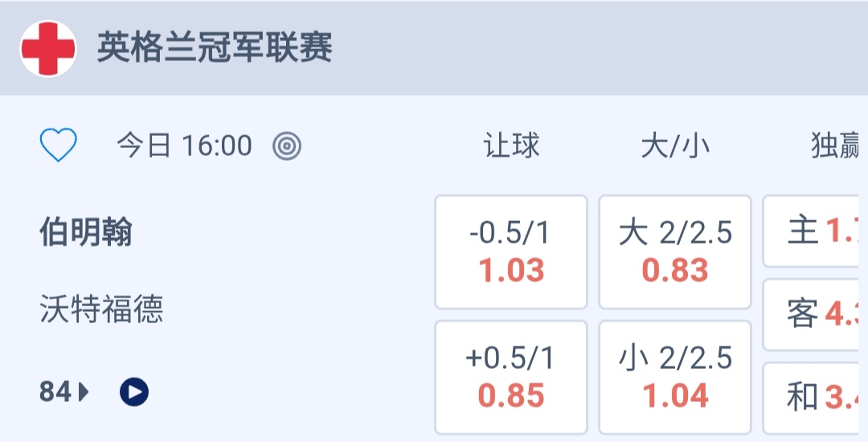Toggle the heart favorite icon
Image resolution: width=868 pixels, height=442 pixels.
[59, 146]
